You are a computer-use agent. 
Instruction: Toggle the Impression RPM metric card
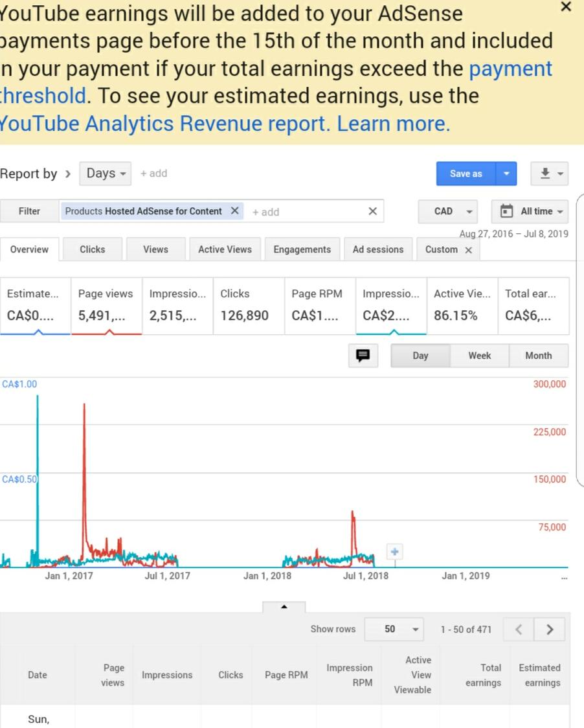[x=391, y=306]
